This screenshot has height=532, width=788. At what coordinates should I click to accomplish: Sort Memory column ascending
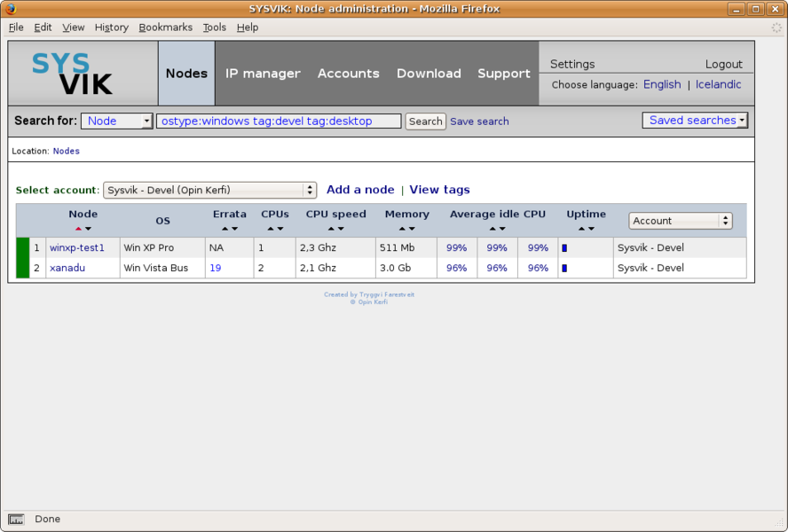click(x=402, y=229)
